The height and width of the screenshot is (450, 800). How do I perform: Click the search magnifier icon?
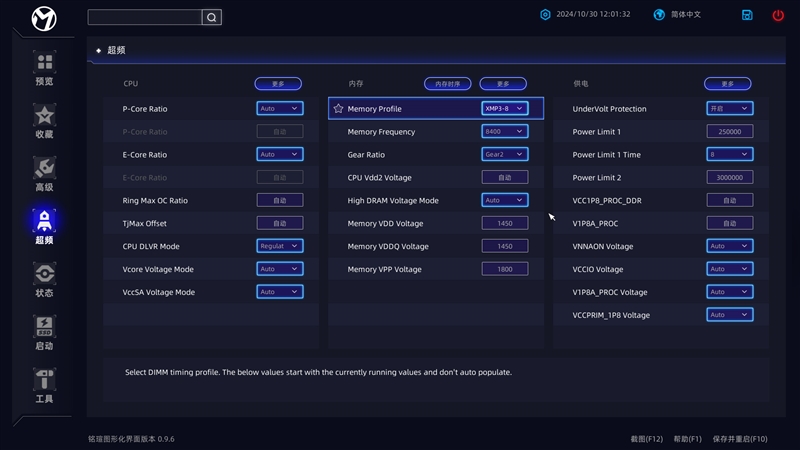point(211,17)
